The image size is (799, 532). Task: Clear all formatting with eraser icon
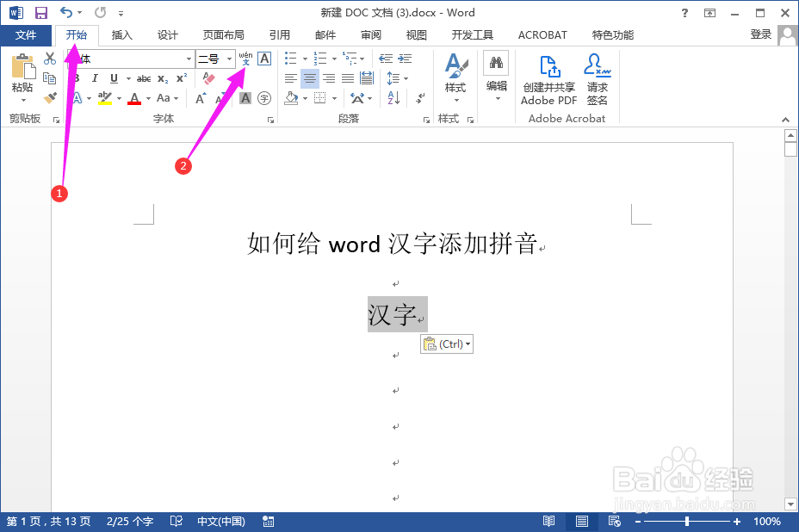(x=208, y=78)
